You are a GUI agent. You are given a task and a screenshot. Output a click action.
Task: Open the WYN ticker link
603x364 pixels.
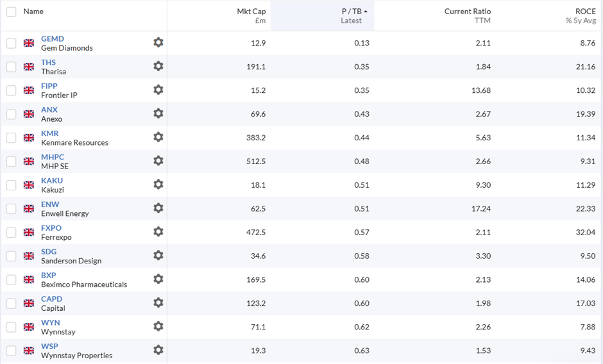pos(51,322)
